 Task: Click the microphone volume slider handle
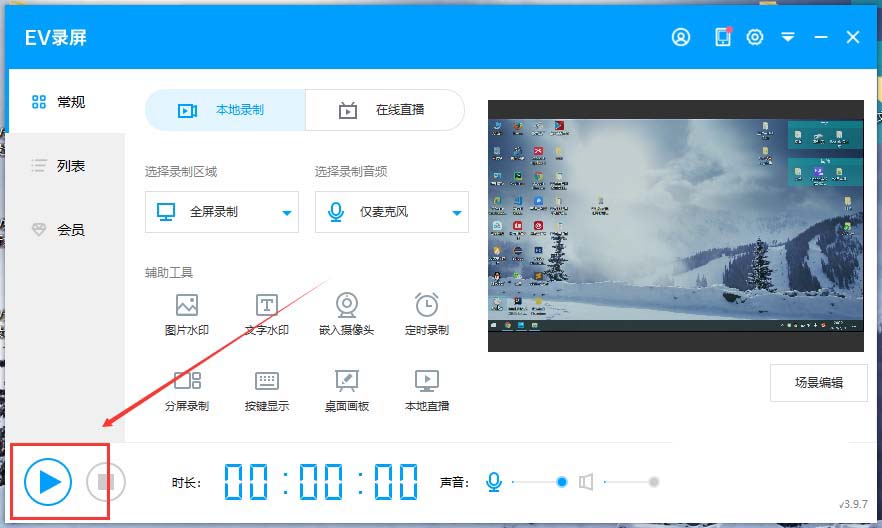(x=561, y=482)
